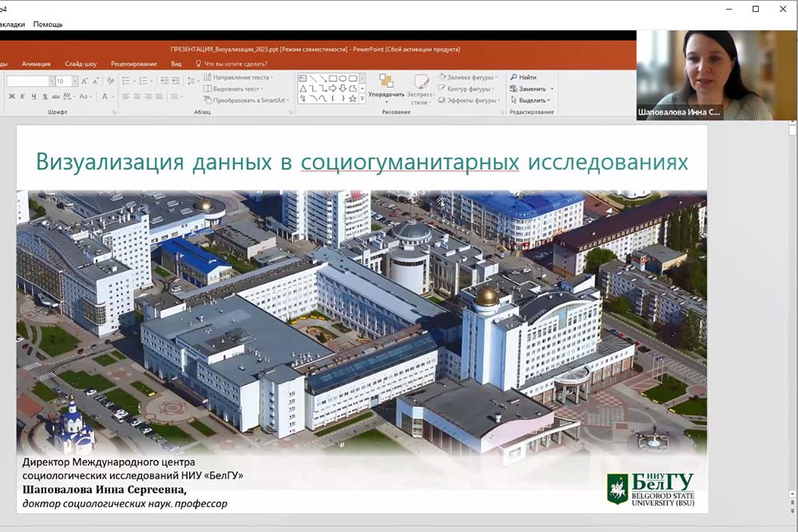Image resolution: width=798 pixels, height=532 pixels.
Task: Click the font name input field
Action: [x=28, y=81]
